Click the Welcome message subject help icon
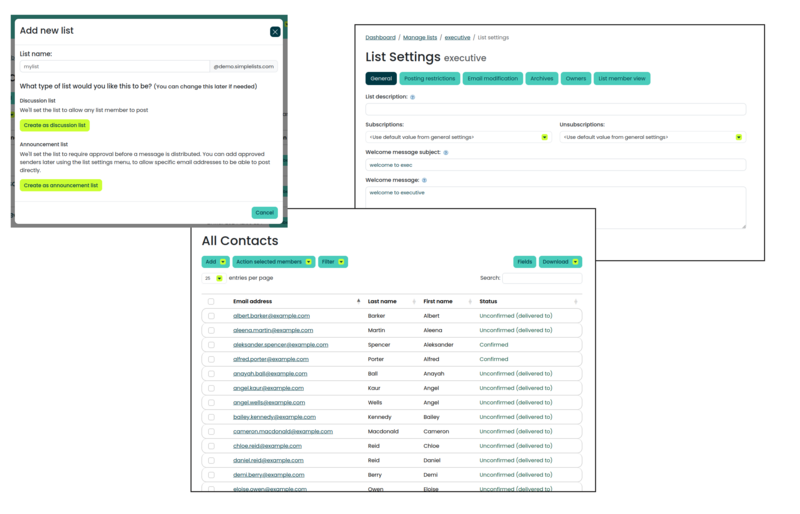 [445, 153]
